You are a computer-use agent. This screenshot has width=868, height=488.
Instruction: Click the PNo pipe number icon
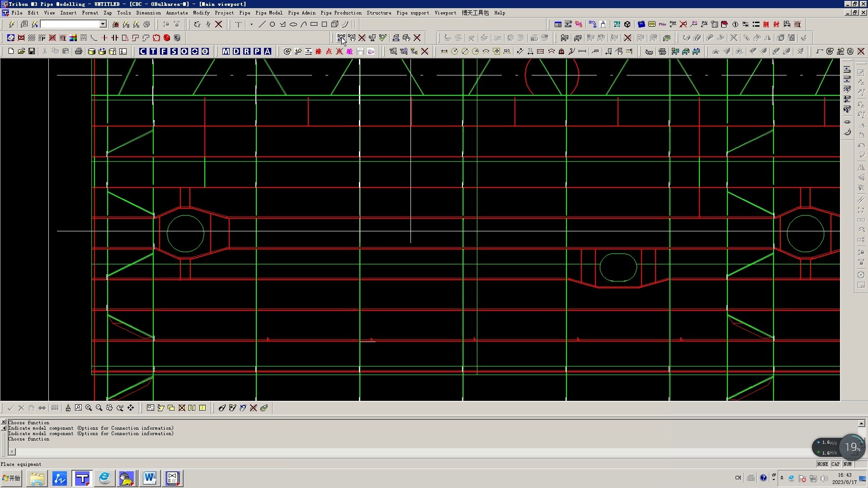pyautogui.click(x=662, y=24)
